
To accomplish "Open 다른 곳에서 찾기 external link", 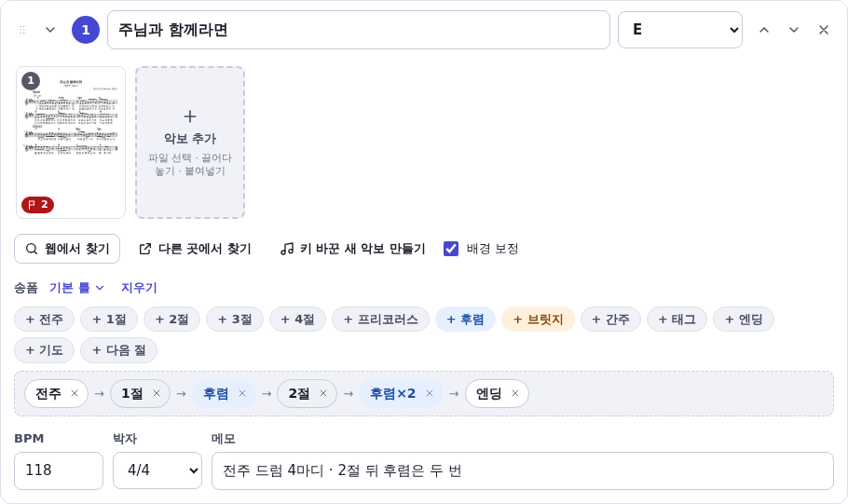I will point(196,249).
